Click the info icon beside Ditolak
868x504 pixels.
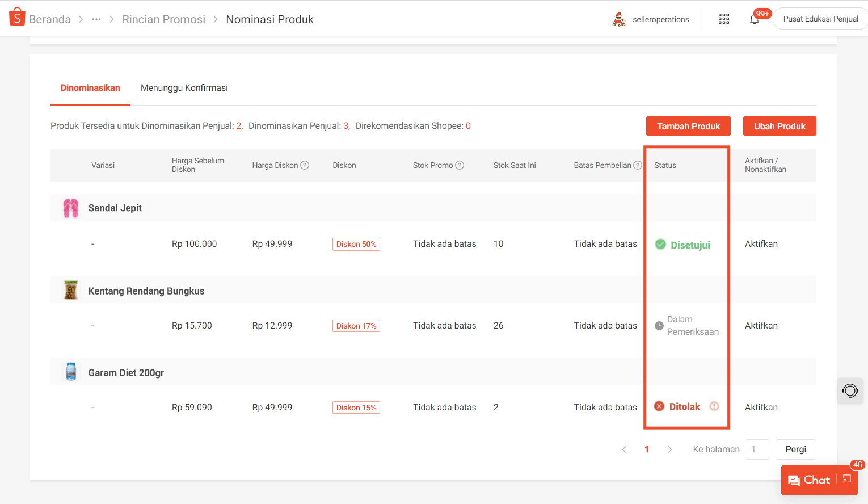[x=714, y=406]
